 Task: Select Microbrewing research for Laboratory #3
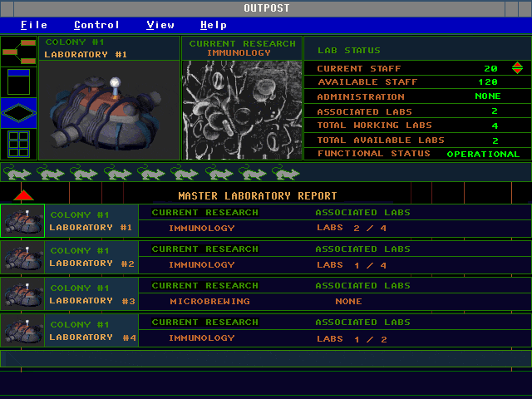209,301
